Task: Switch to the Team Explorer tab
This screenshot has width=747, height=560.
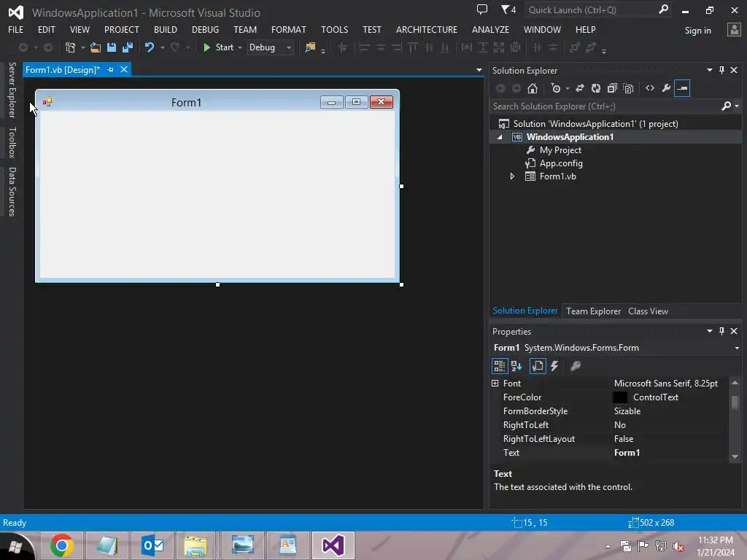Action: coord(593,311)
